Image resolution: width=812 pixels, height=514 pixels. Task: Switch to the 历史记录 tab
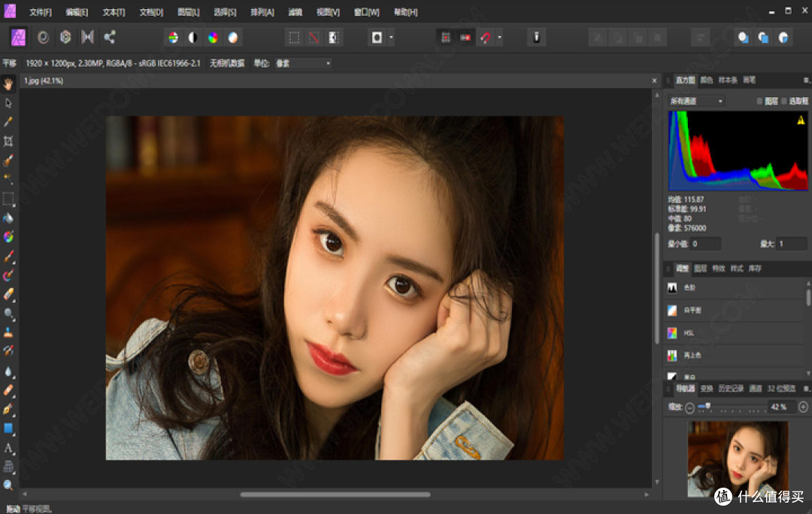pos(731,388)
